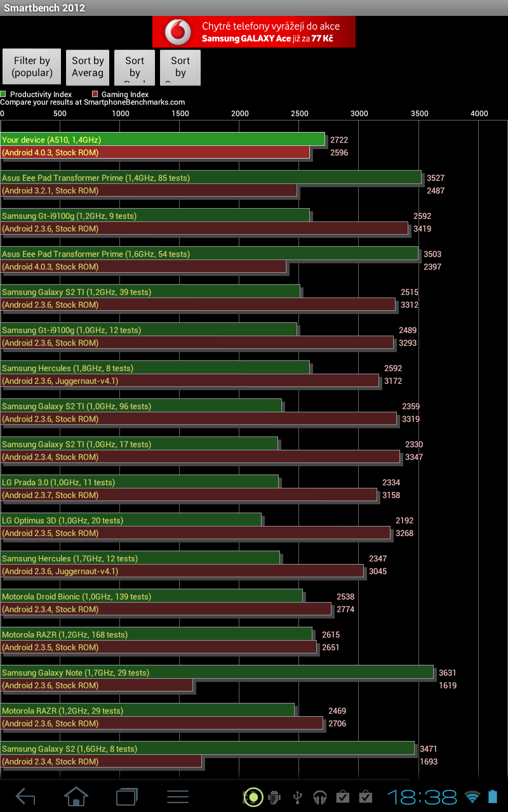Tap the headphones notification icon
Viewport: 508px width, 812px height.
tap(320, 797)
